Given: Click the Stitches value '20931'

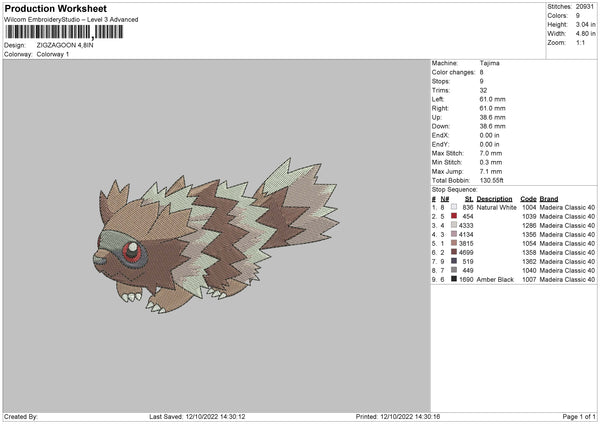Looking at the screenshot, I should (x=585, y=7).
